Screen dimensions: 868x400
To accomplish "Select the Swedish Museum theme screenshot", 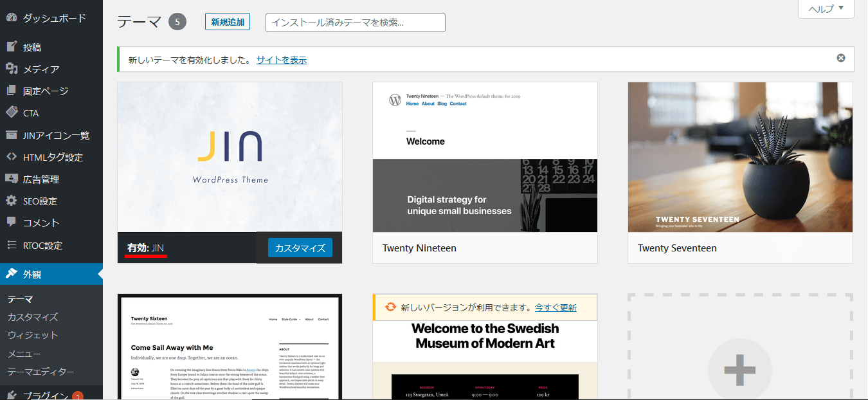I will (485, 360).
